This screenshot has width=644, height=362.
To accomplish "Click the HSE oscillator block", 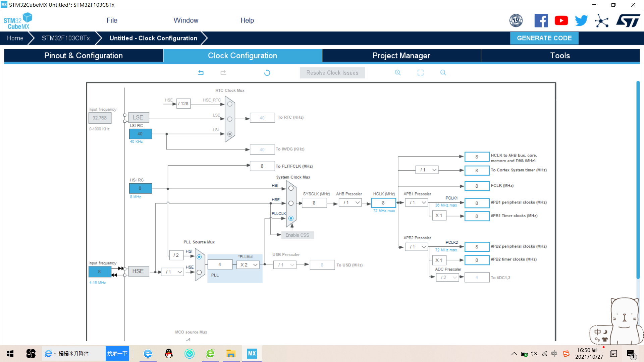I will click(138, 271).
